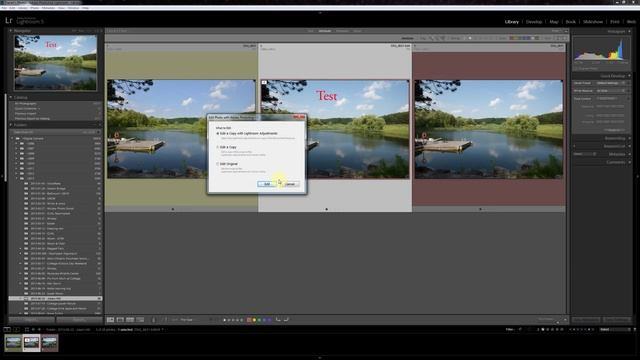Apply the purple color label
This screenshot has height=360, width=640.
coord(269,320)
